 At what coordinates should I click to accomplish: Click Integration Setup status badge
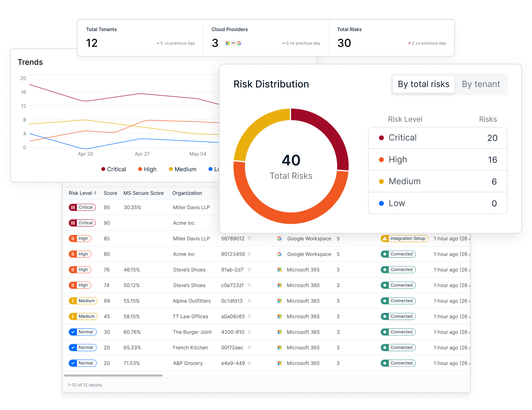pyautogui.click(x=405, y=239)
